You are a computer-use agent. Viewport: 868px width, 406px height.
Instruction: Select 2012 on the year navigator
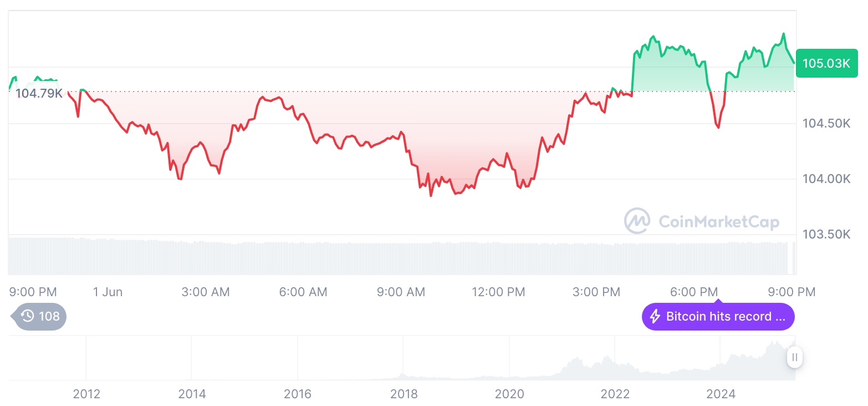point(86,394)
